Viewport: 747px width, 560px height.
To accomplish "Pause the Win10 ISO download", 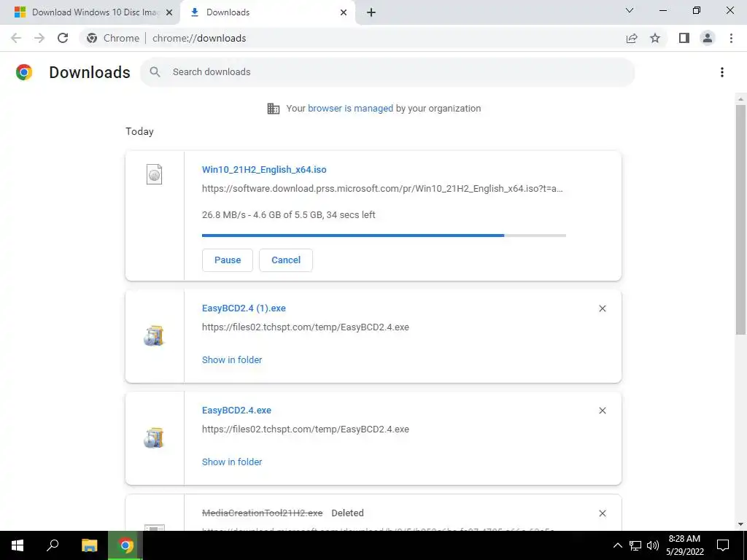I will (228, 260).
